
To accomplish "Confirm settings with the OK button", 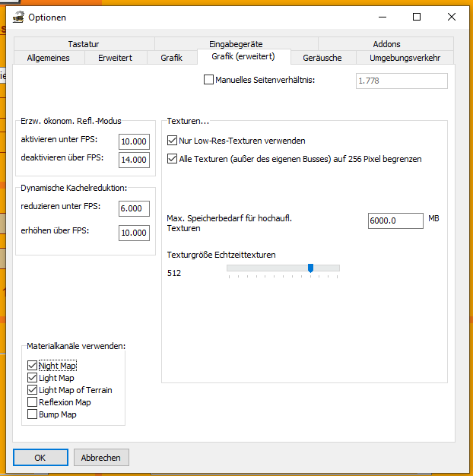I will point(40,458).
